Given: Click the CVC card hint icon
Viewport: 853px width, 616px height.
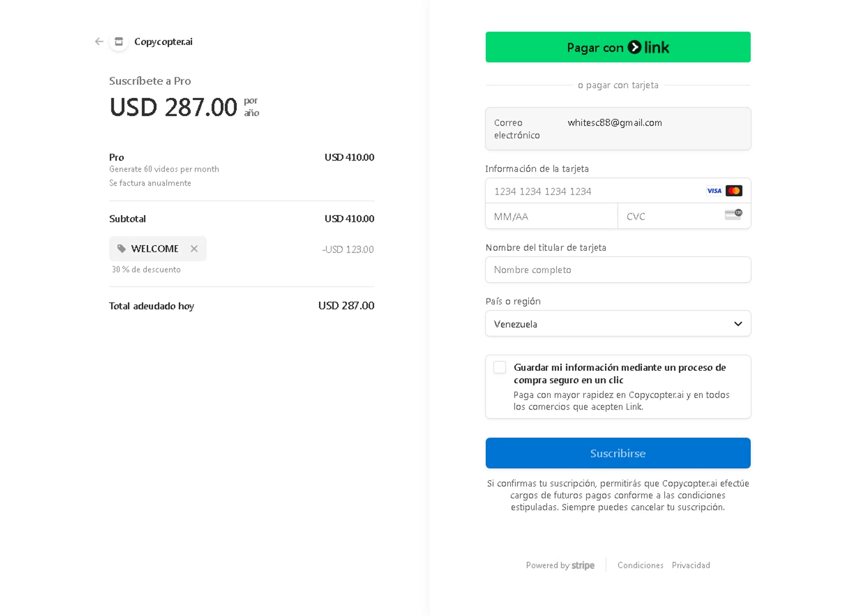Looking at the screenshot, I should coord(734,214).
